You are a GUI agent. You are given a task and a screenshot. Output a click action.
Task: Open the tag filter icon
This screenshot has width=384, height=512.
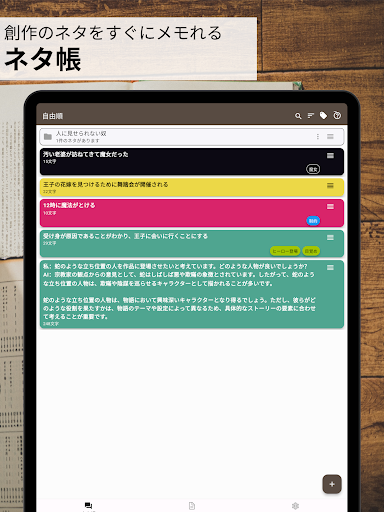pos(323,115)
